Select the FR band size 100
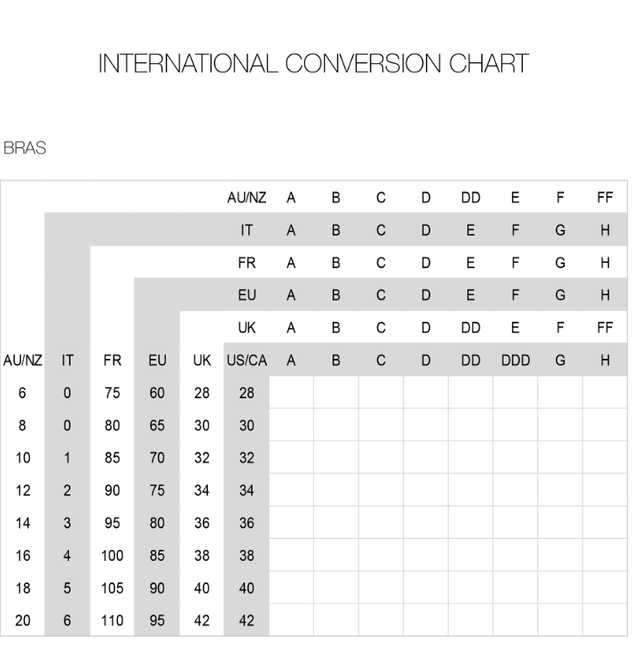 (112, 556)
